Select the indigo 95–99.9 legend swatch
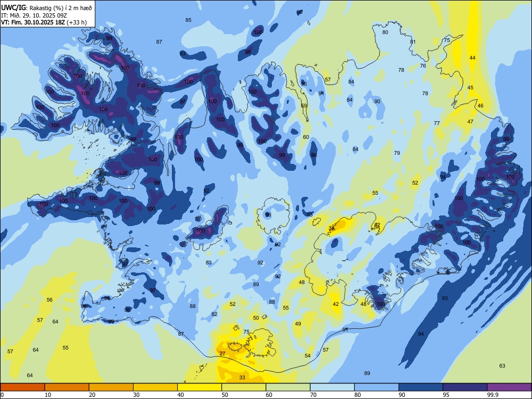The height and width of the screenshot is (399, 532). pos(465,387)
